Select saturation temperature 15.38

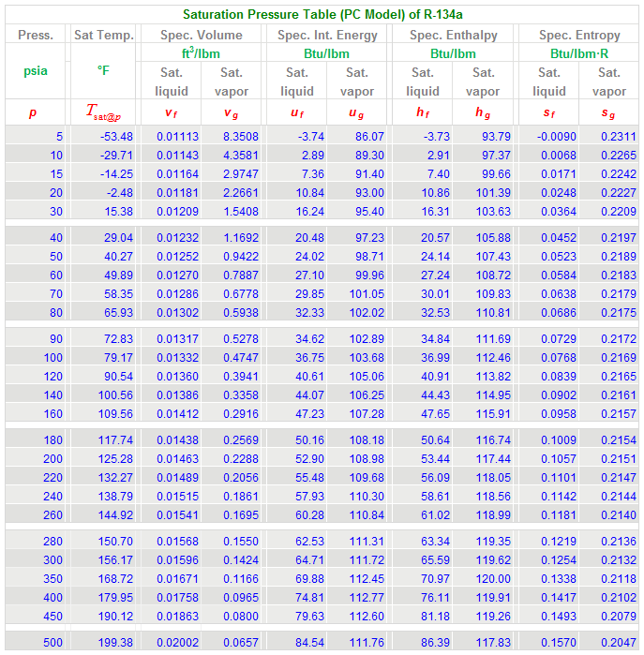pos(118,212)
